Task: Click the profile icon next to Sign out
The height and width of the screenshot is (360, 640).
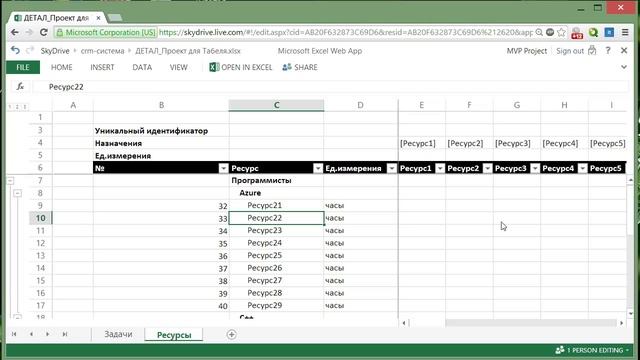Action: tap(592, 51)
